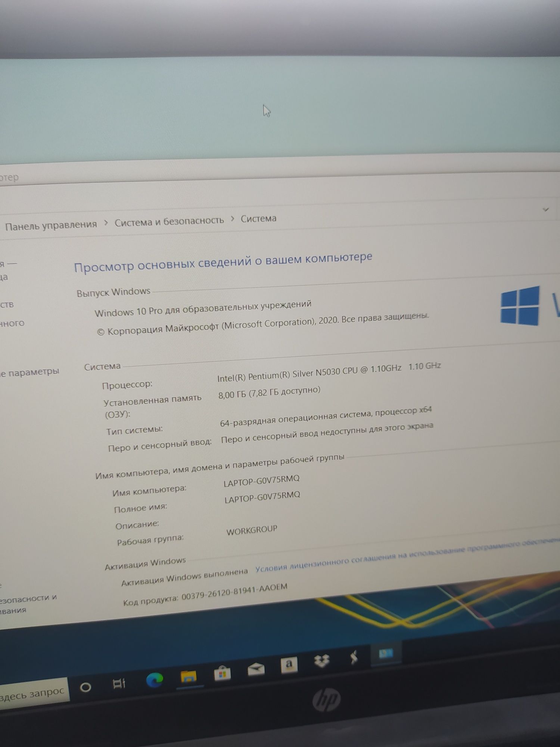This screenshot has height=747, width=560.
Task: Select product ID 00379-26120-81941-AAOEM
Action: 234,592
